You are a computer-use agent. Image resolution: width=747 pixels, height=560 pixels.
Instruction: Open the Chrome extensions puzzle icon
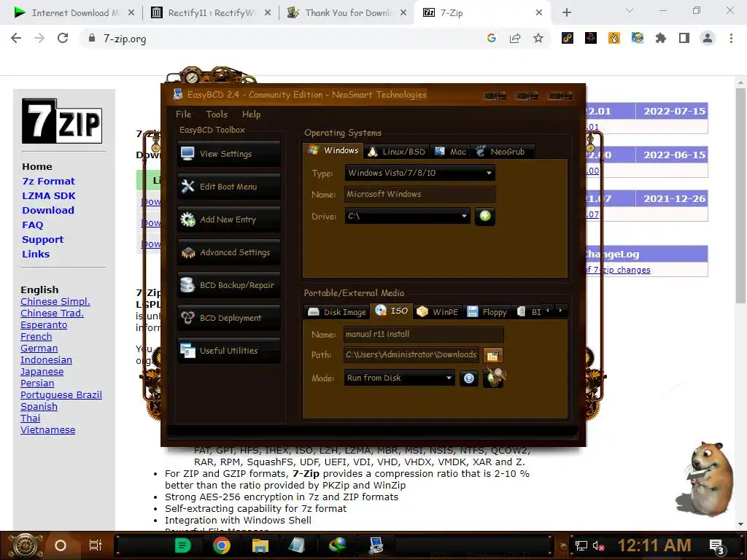661,38
